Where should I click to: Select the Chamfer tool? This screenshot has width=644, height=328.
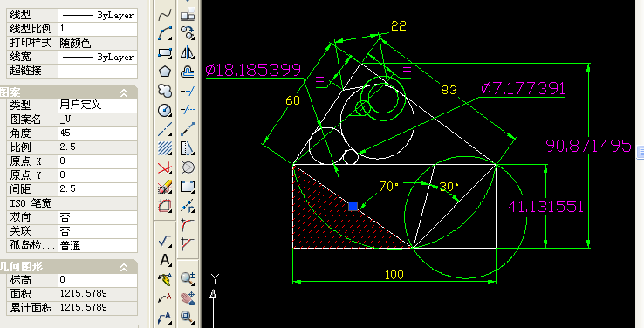coord(188,243)
